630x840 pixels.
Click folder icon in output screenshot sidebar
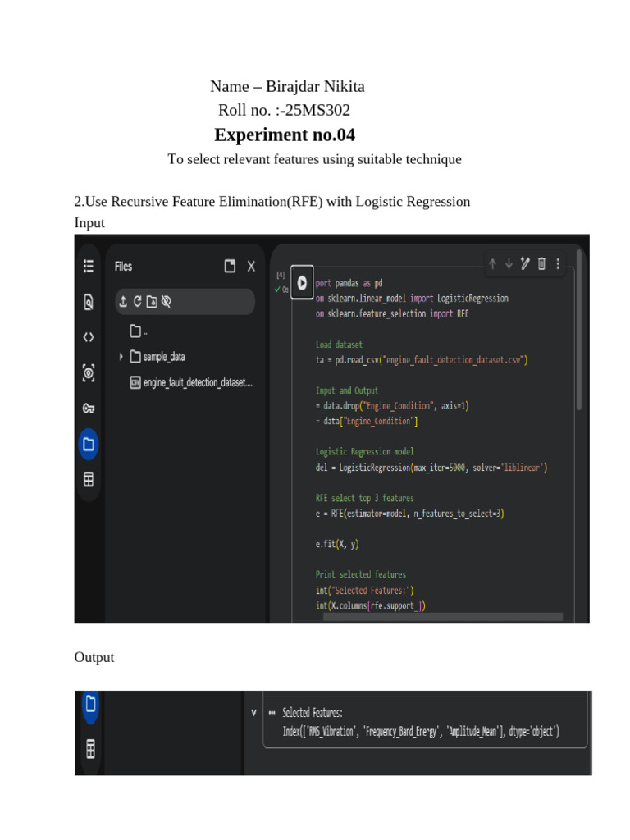click(90, 704)
